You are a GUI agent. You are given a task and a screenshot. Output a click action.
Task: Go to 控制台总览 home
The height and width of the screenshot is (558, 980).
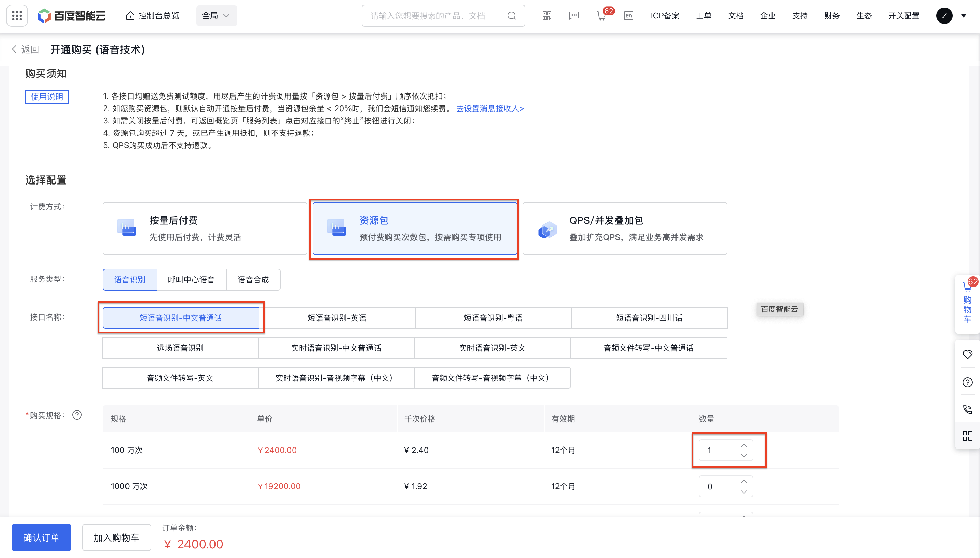click(x=152, y=16)
